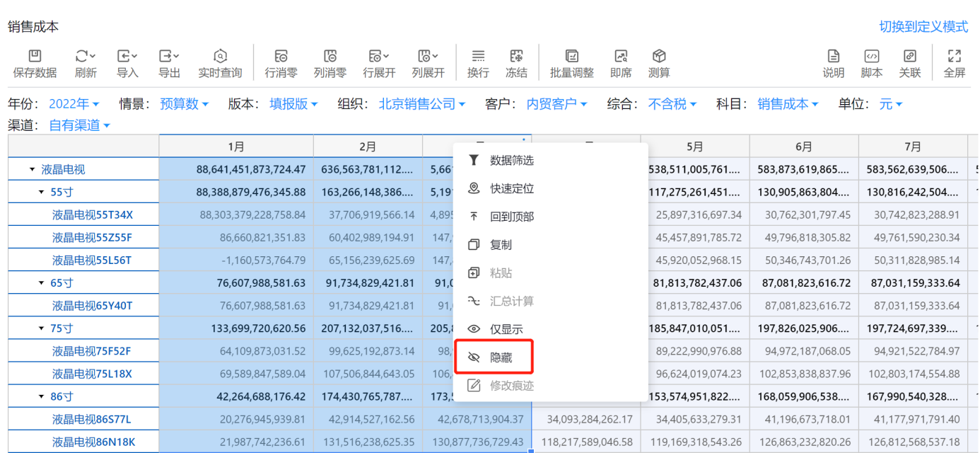The image size is (980, 453).
Task: Open the 年份 2022年 dropdown
Action: pyautogui.click(x=74, y=104)
